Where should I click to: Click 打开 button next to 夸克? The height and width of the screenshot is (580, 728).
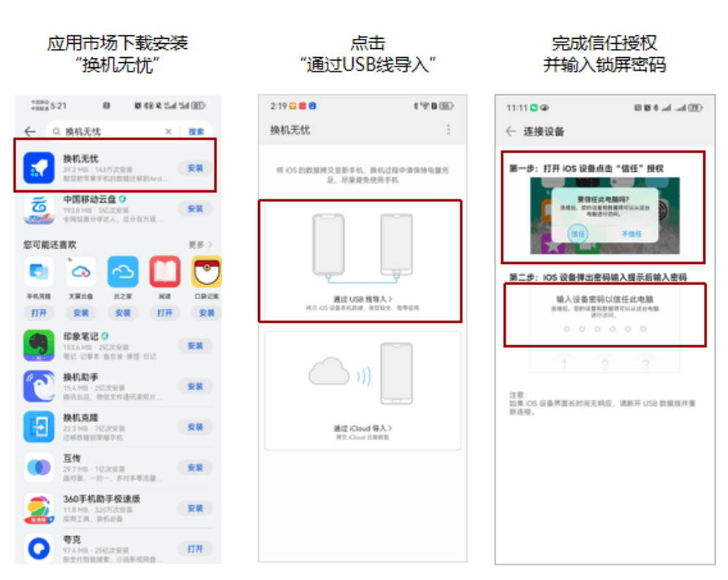point(195,549)
